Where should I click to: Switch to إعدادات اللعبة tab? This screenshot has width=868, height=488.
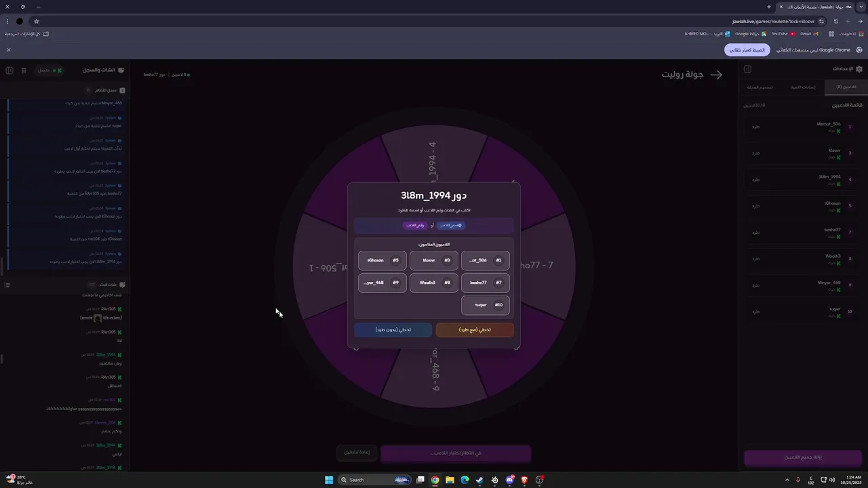click(803, 87)
